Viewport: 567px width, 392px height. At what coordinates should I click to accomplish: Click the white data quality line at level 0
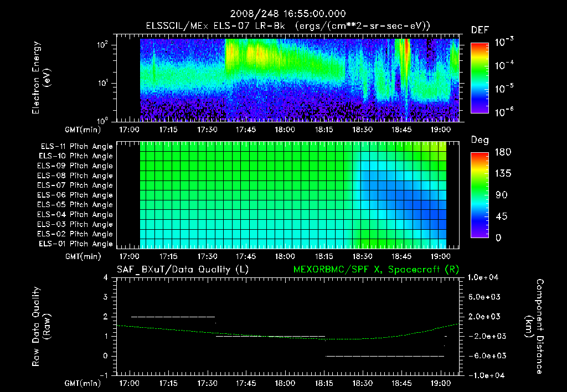tap(385, 356)
